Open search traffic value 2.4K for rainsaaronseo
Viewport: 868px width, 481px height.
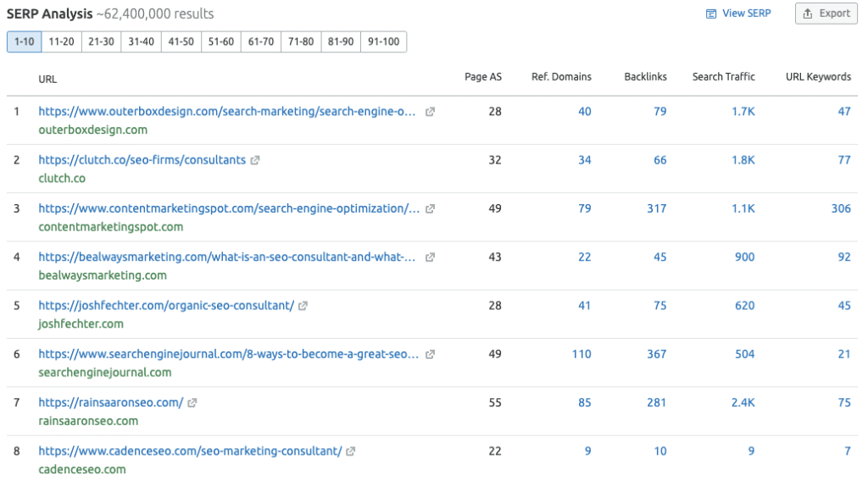point(743,402)
